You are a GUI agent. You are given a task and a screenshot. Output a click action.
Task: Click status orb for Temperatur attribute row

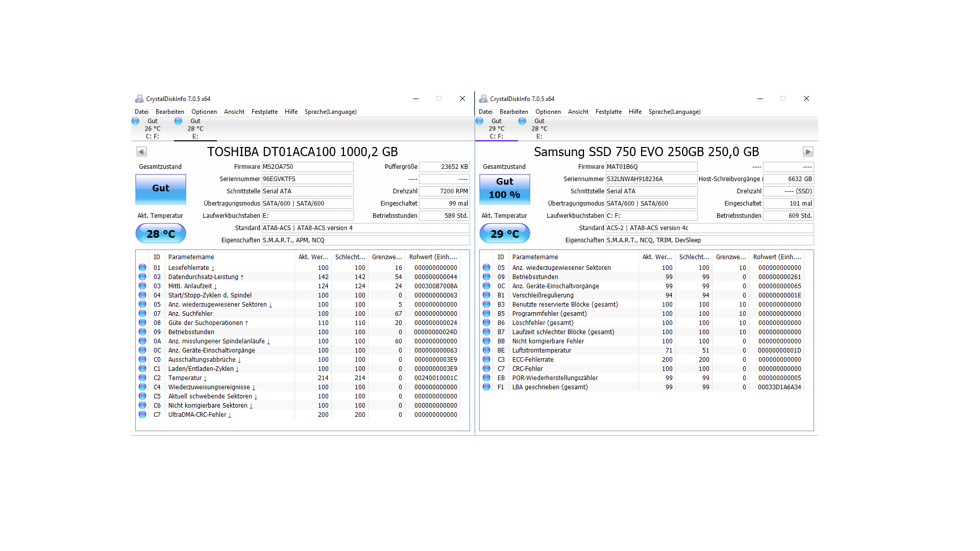142,378
